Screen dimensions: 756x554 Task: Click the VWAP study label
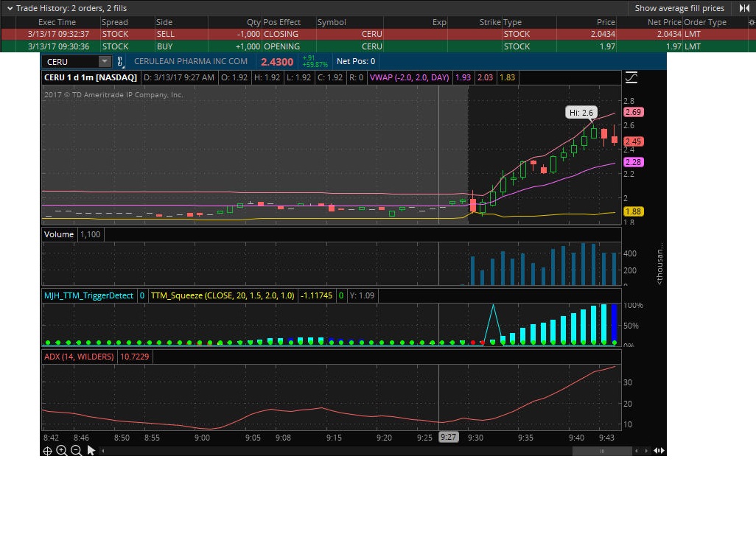(x=410, y=77)
